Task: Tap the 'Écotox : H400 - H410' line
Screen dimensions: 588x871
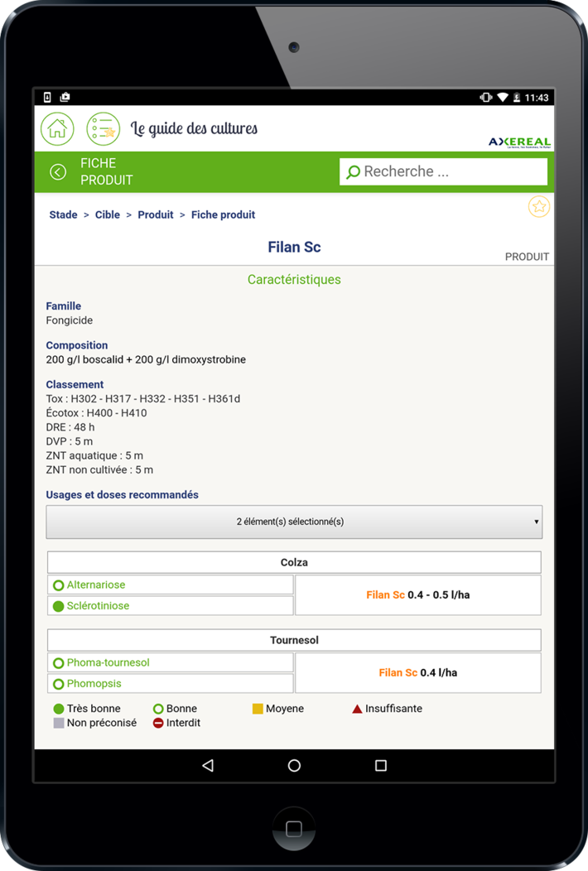Action: [96, 413]
